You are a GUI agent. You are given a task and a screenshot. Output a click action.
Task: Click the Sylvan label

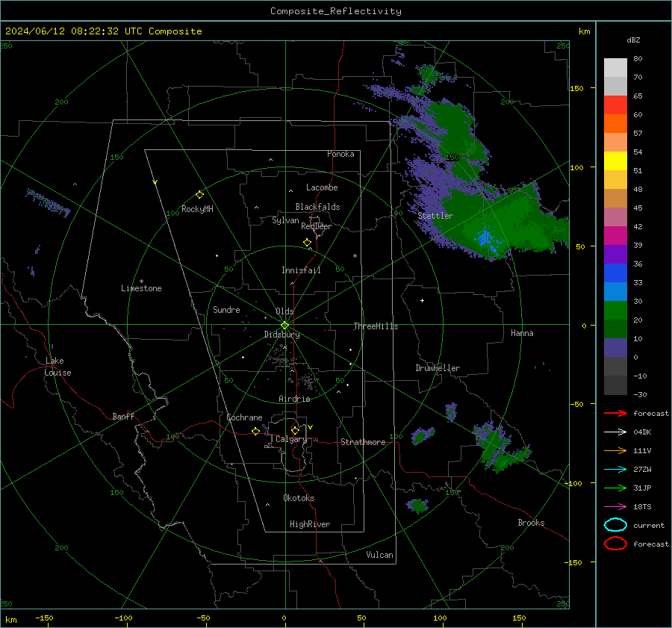[285, 220]
